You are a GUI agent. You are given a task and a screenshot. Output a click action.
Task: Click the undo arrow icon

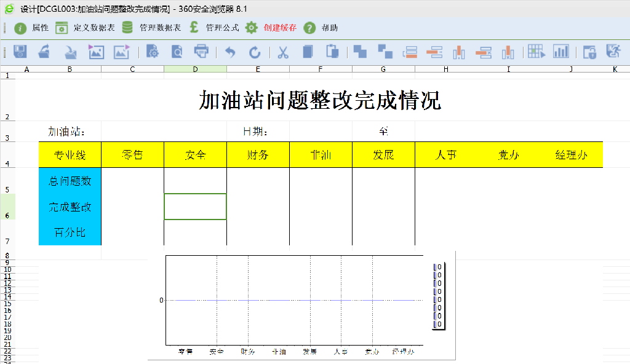(x=230, y=52)
